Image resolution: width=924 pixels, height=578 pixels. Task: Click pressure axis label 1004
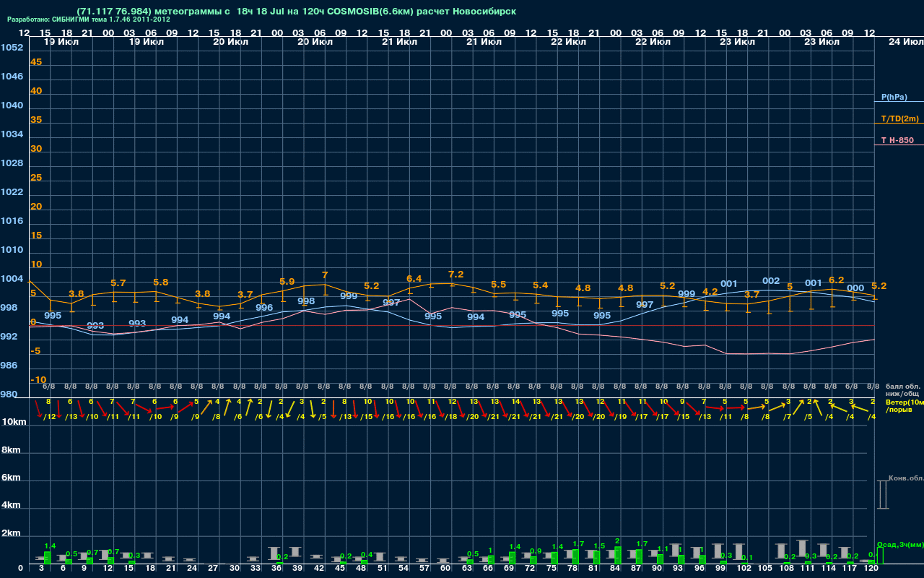tap(12, 279)
